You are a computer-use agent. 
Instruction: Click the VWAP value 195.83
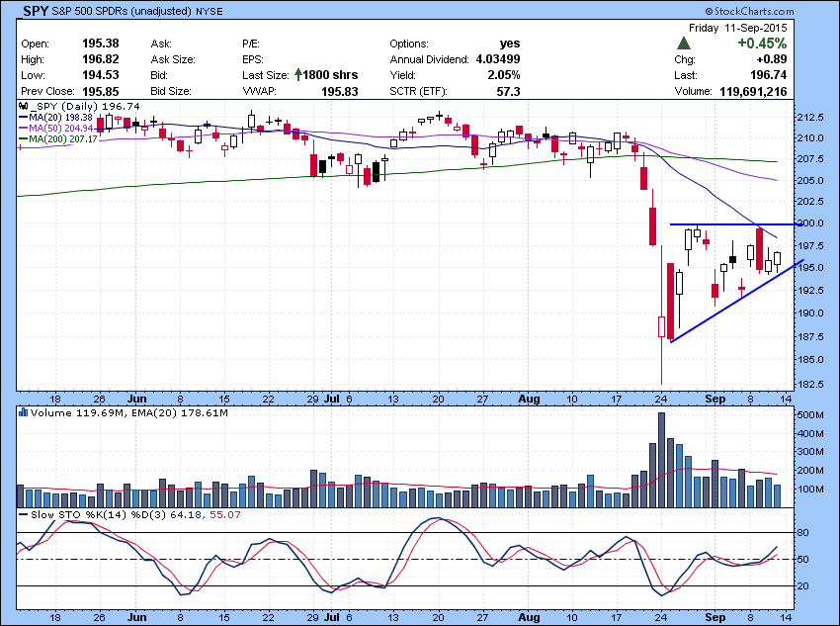(340, 92)
